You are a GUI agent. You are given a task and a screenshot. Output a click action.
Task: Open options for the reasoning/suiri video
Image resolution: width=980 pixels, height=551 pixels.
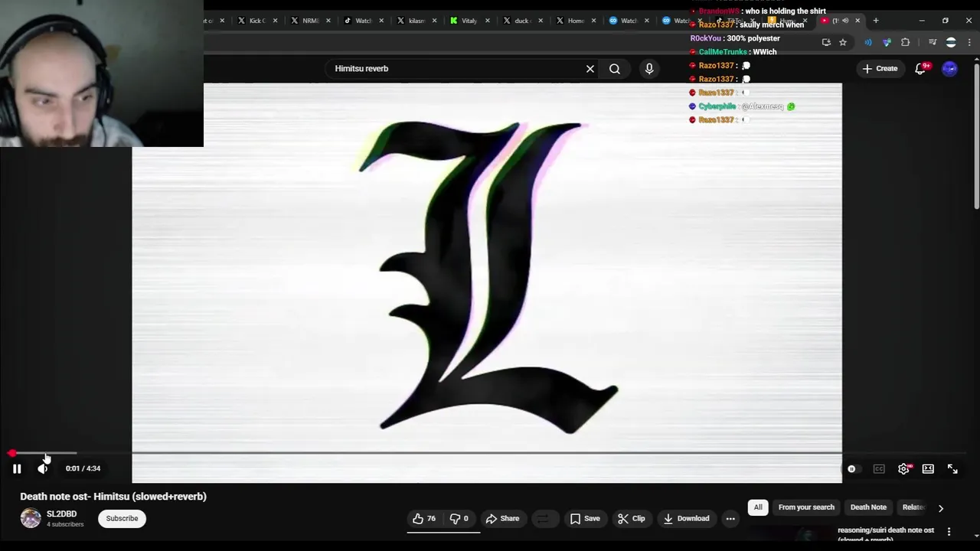pyautogui.click(x=949, y=531)
